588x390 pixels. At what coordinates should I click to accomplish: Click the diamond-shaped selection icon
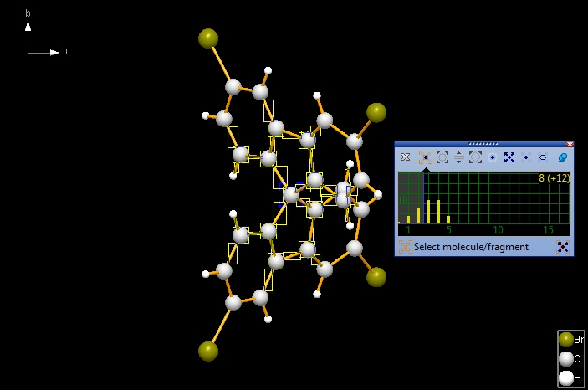(x=475, y=157)
